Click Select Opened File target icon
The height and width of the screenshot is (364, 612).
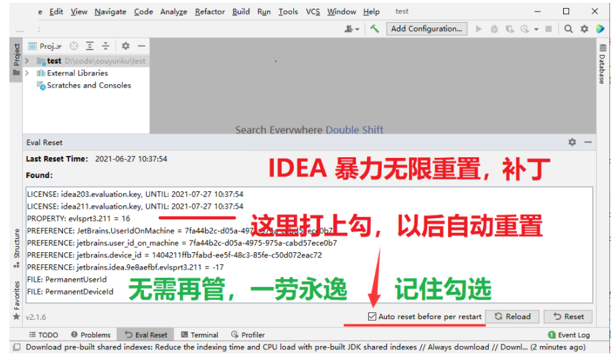(x=74, y=46)
